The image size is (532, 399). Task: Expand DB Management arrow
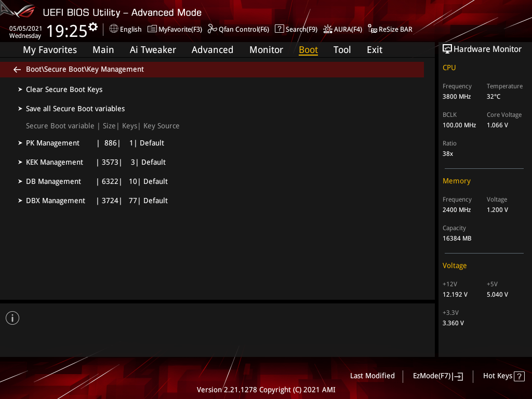click(20, 181)
